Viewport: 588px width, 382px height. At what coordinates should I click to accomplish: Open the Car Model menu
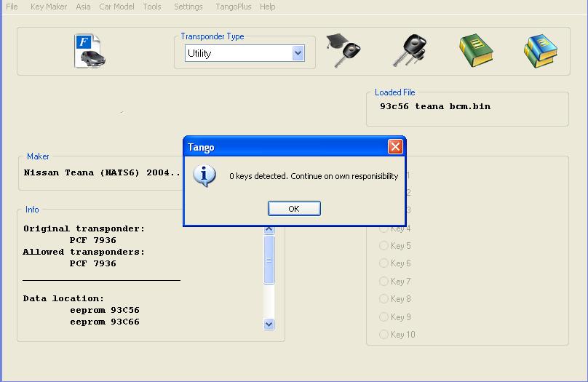click(116, 7)
